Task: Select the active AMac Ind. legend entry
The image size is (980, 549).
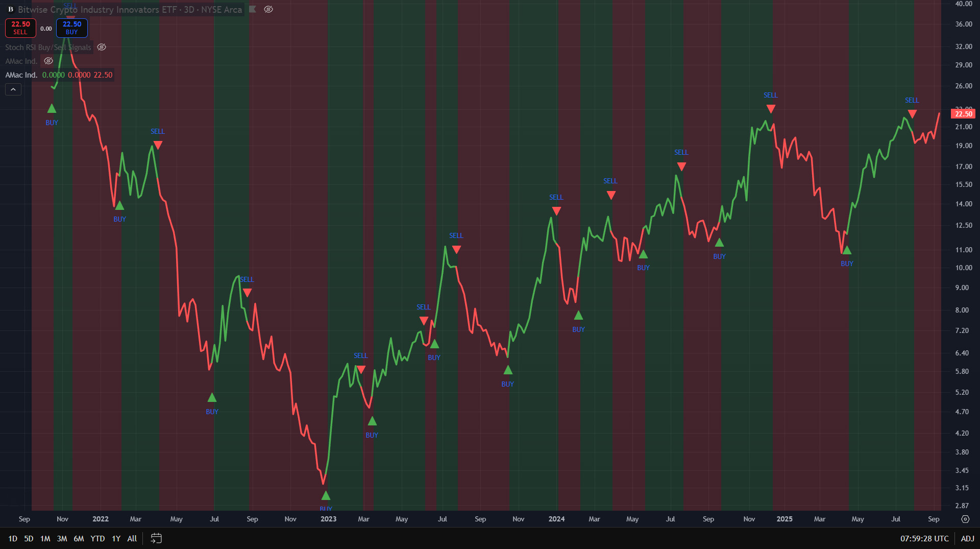Action: coord(21,75)
